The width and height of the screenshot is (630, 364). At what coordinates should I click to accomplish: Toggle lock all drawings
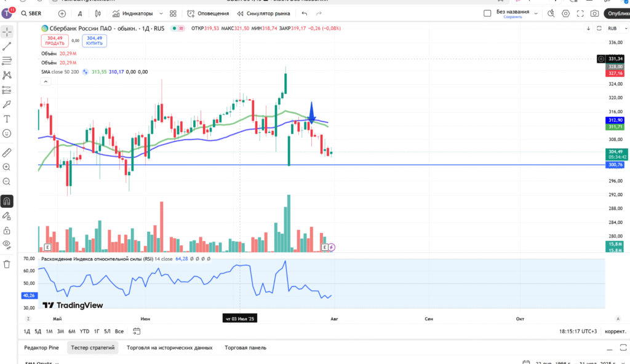(x=7, y=231)
